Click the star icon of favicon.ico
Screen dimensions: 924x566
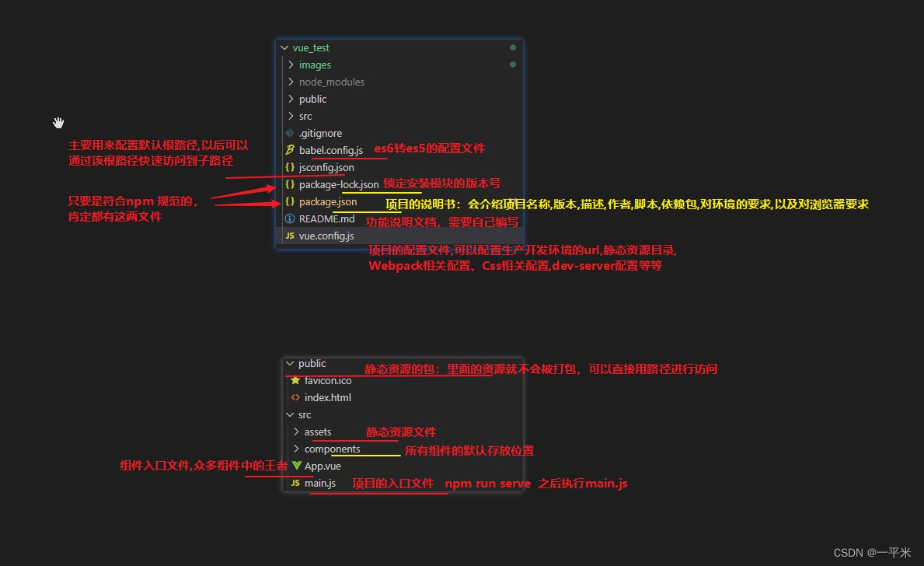coord(295,381)
